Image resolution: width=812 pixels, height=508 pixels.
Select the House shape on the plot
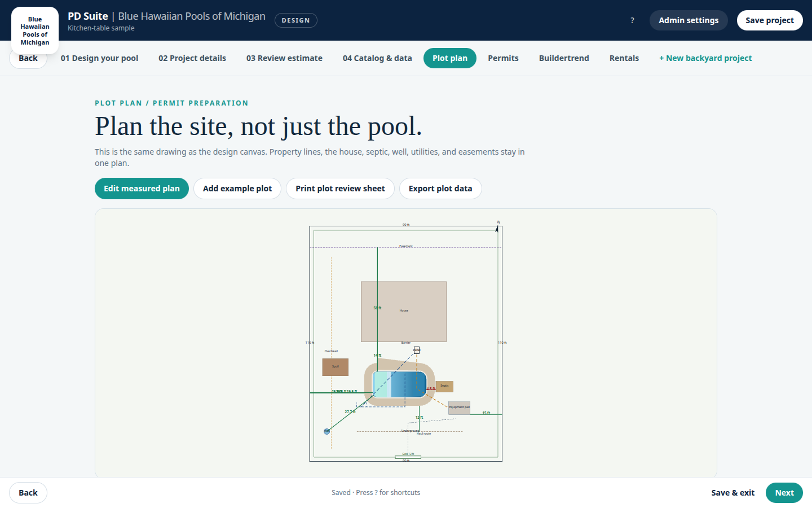404,312
